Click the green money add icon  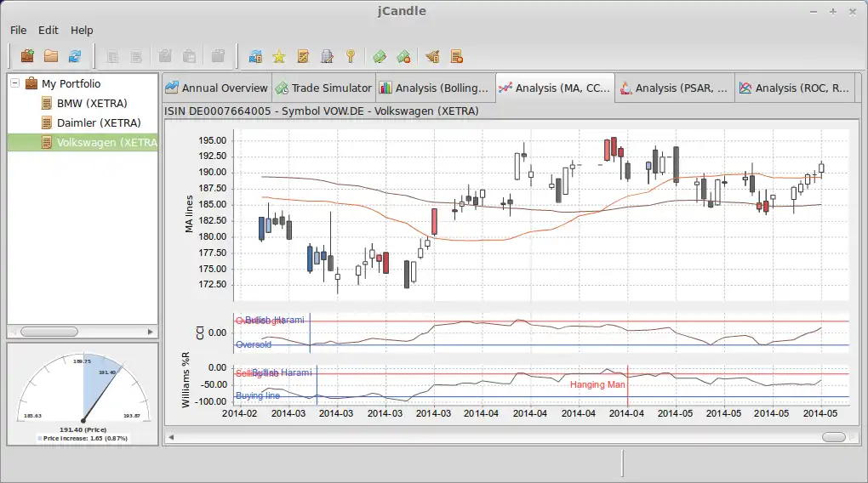[380, 56]
